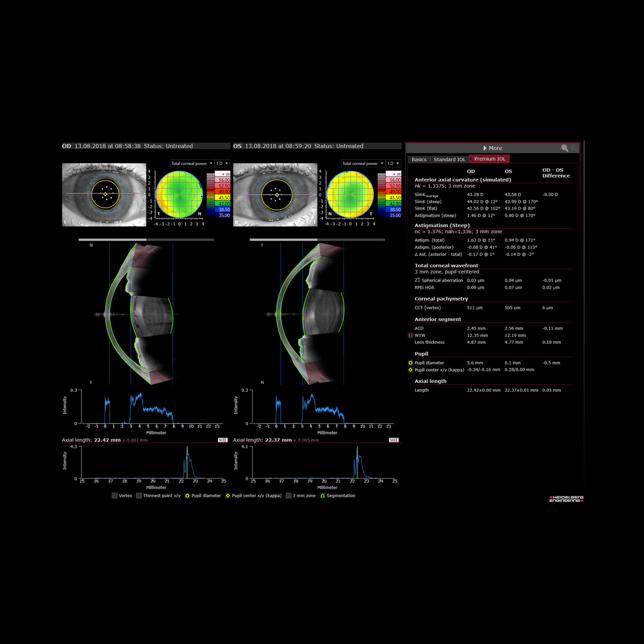Switch to the Basics tab
This screenshot has width=644, height=644.
419,159
